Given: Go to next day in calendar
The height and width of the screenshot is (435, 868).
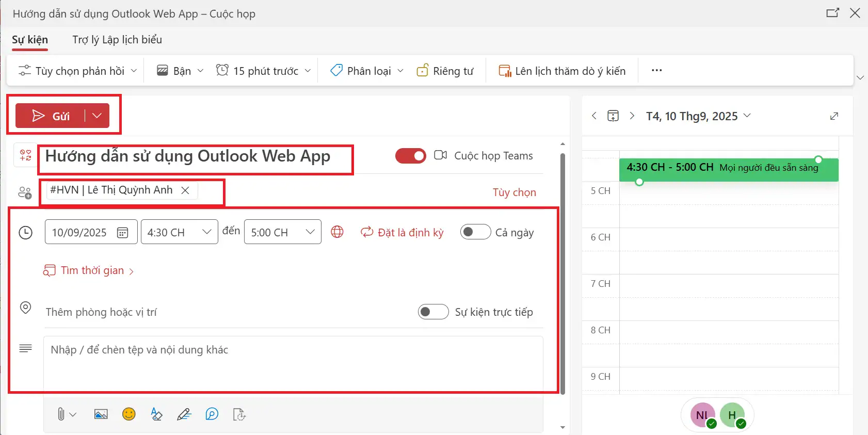Looking at the screenshot, I should point(632,116).
